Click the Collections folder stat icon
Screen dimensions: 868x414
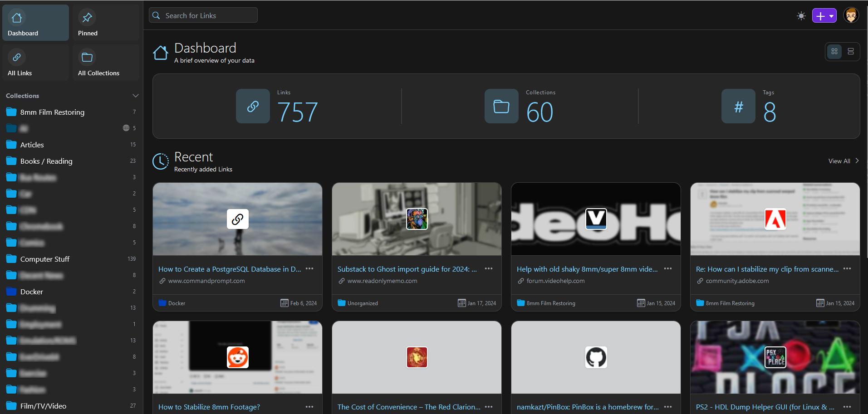(x=501, y=106)
